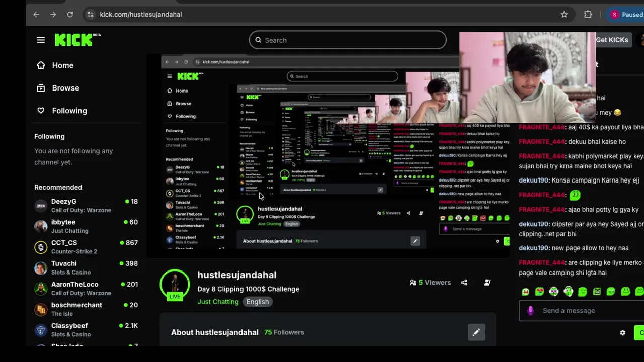Open boschmerchant channel avatar
The width and height of the screenshot is (644, 362).
point(41,309)
